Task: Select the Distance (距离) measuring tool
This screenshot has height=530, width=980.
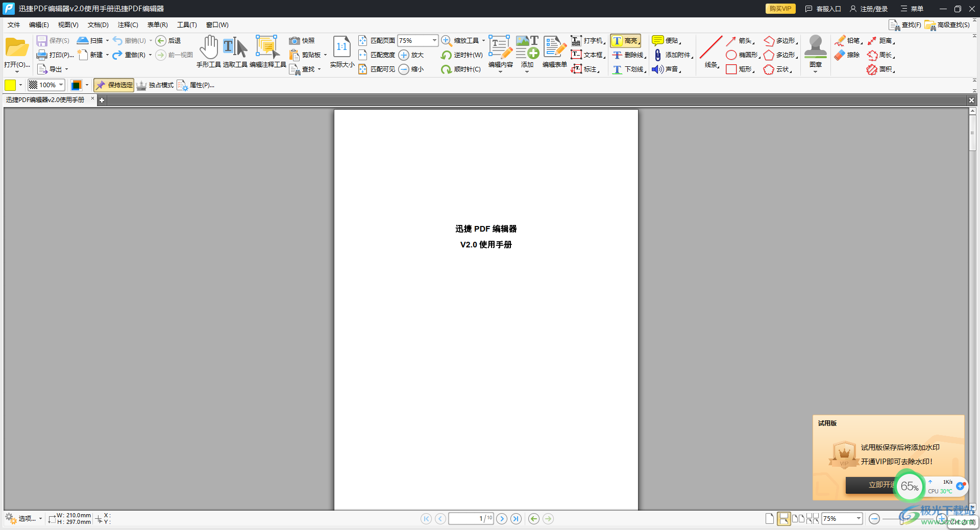Action: (x=881, y=41)
